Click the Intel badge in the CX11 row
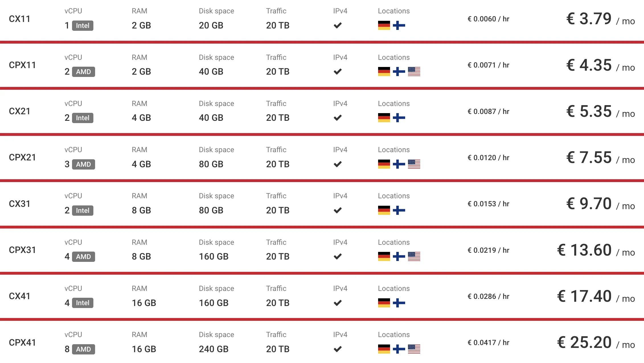644x363 pixels. tap(83, 26)
